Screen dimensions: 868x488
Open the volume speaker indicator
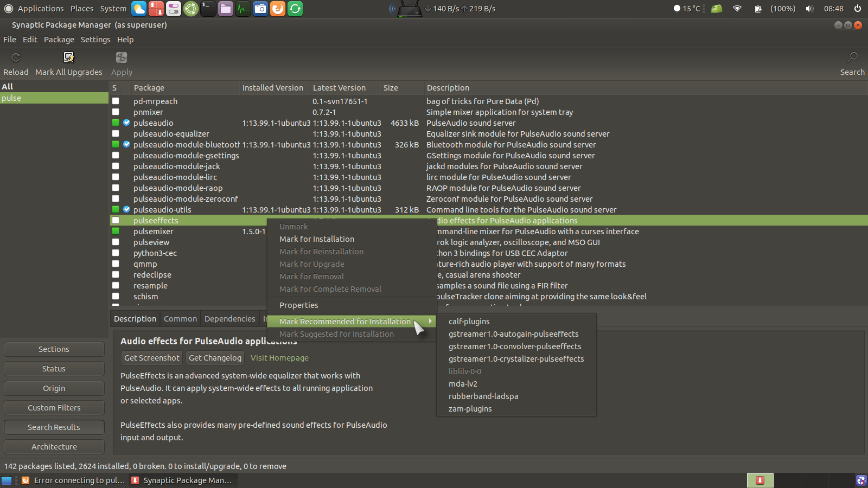[x=809, y=9]
